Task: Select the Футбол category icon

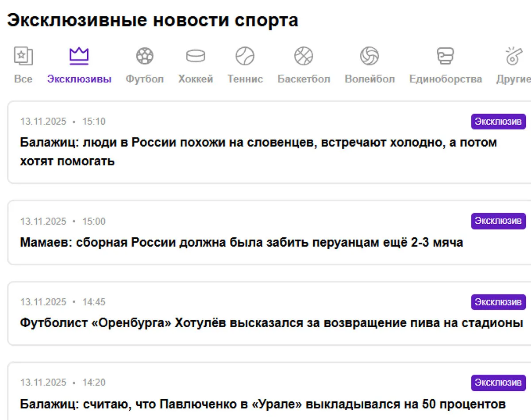Action: coord(144,55)
